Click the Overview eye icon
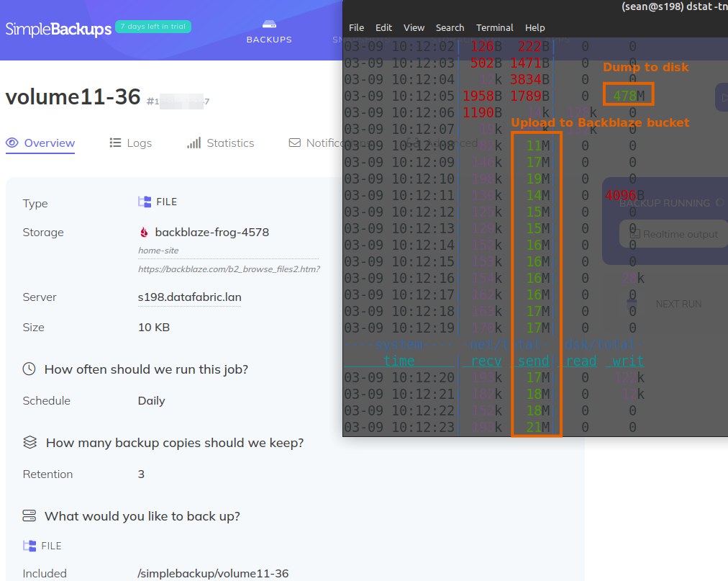The height and width of the screenshot is (581, 728). (12, 143)
